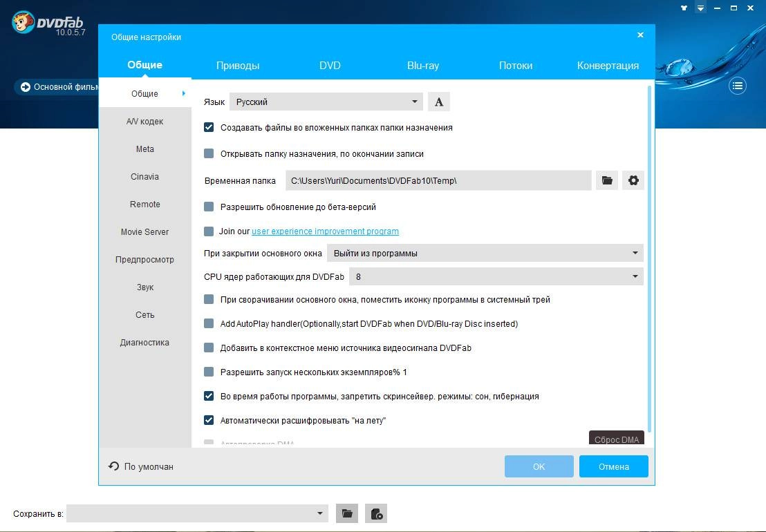Toggle Join our user experience program
Image resolution: width=766 pixels, height=532 pixels.
(x=209, y=231)
